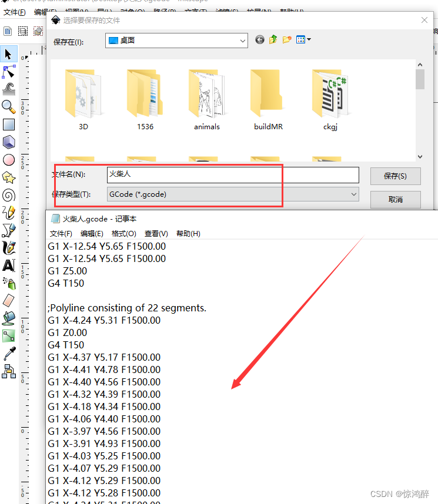
Task: Click the line 'G1 X-4.24 Y5.31 F1500.00' under the Polyline comment
Action: pos(104,320)
